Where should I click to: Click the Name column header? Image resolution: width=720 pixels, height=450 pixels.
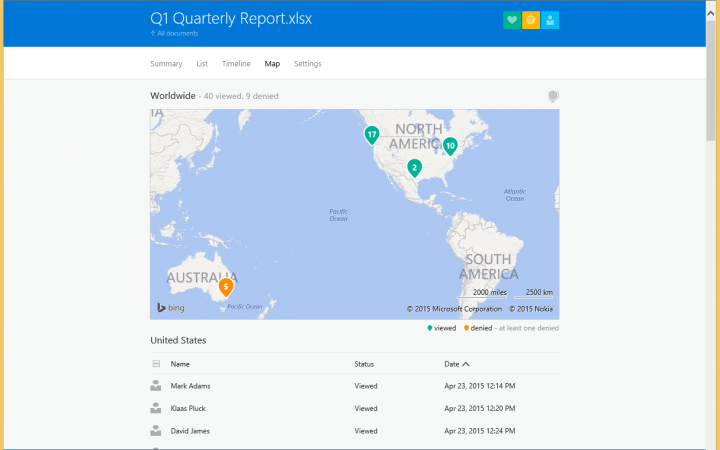180,364
